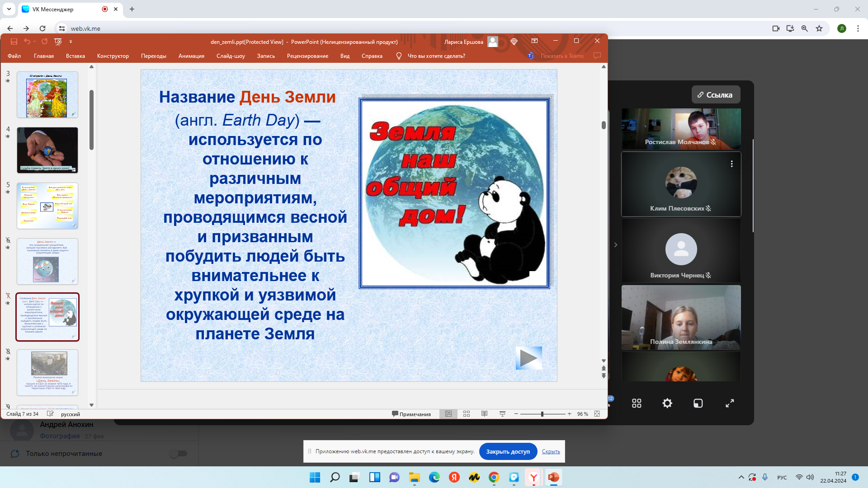Collapse the participants panel chevron

(x=615, y=245)
